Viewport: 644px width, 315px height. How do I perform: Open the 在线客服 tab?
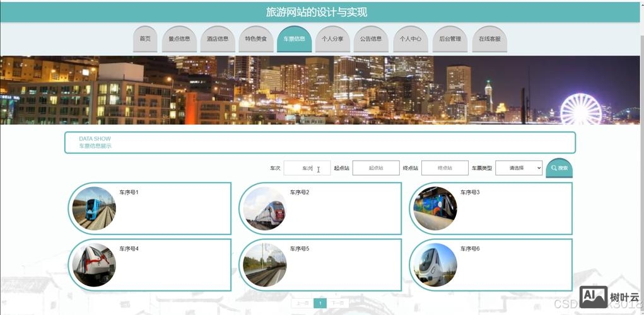(x=489, y=39)
